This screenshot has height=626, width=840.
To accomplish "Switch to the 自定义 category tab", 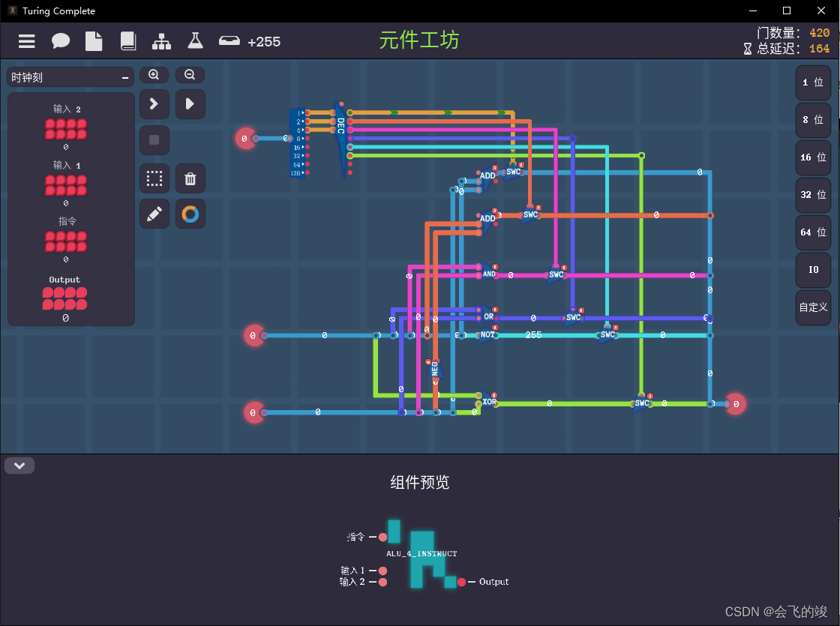I will point(813,307).
